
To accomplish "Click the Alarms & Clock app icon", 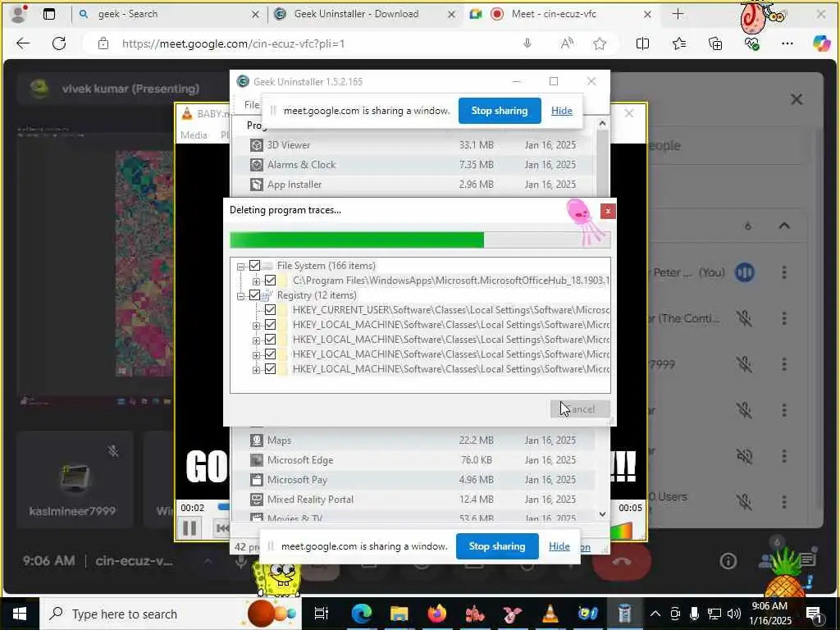I will (x=257, y=165).
